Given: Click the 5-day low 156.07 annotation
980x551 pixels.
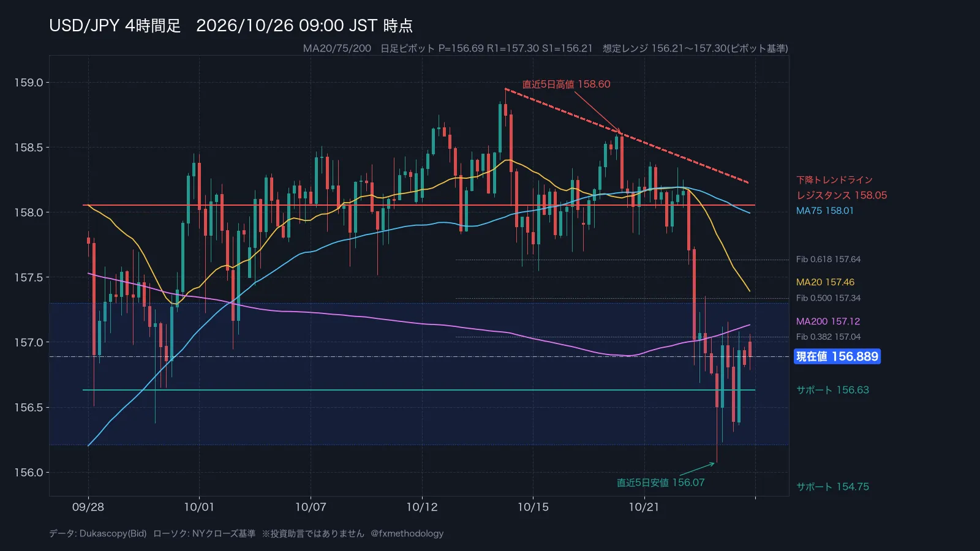Looking at the screenshot, I should 660,482.
